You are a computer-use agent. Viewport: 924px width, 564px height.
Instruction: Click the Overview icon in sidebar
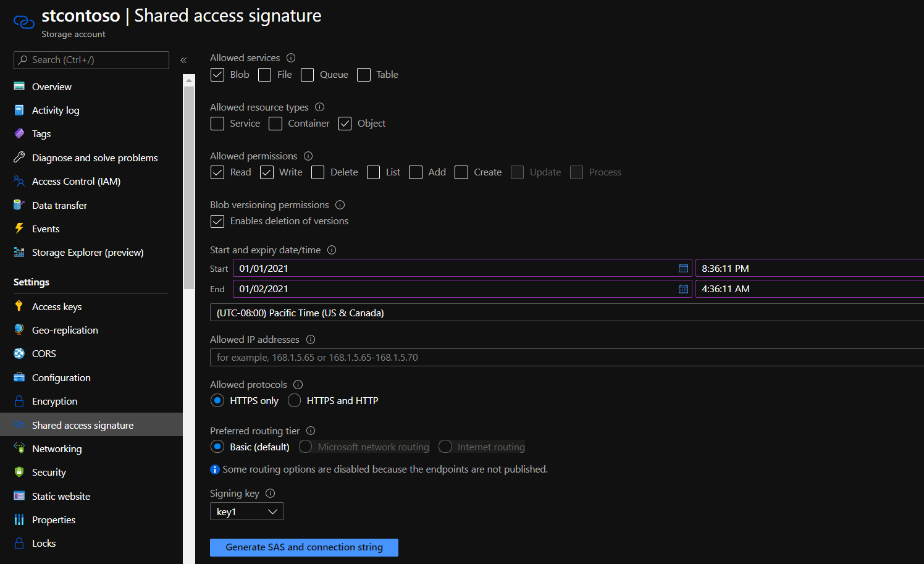[19, 86]
